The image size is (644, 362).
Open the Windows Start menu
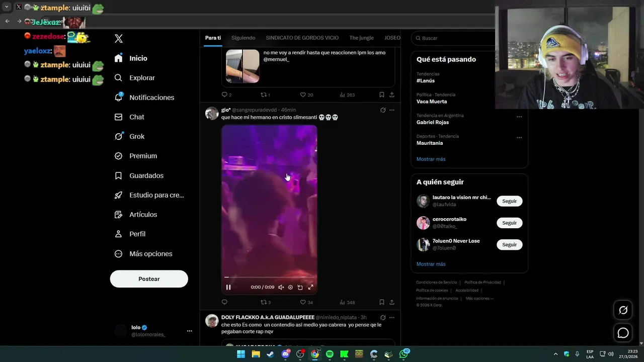pos(241,354)
